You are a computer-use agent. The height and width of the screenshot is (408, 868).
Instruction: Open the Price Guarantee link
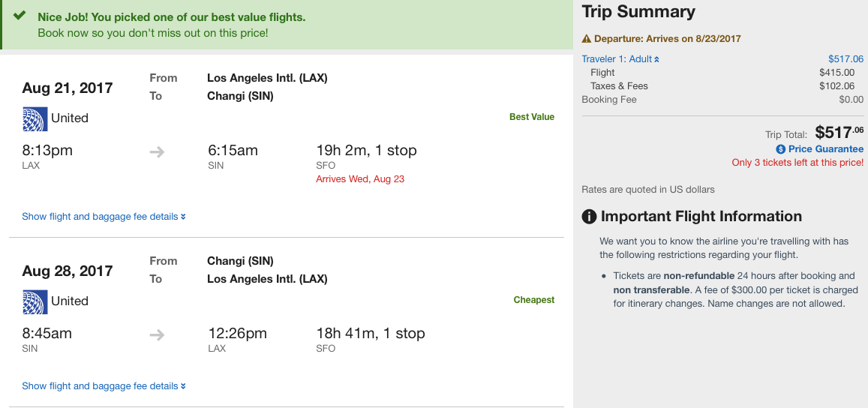825,149
